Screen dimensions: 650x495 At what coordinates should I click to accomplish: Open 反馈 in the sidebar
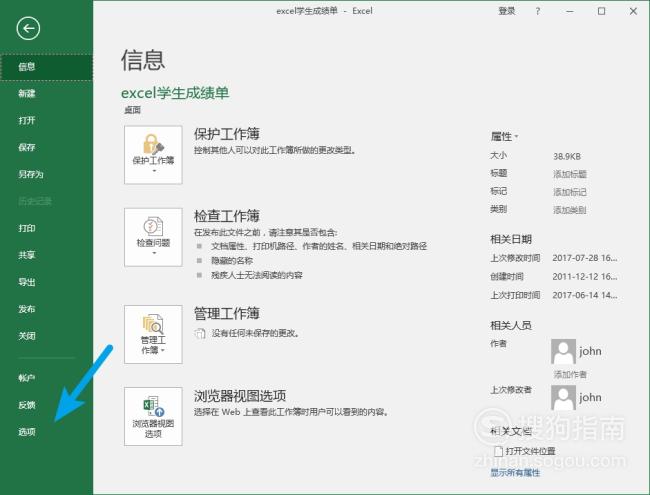point(46,405)
